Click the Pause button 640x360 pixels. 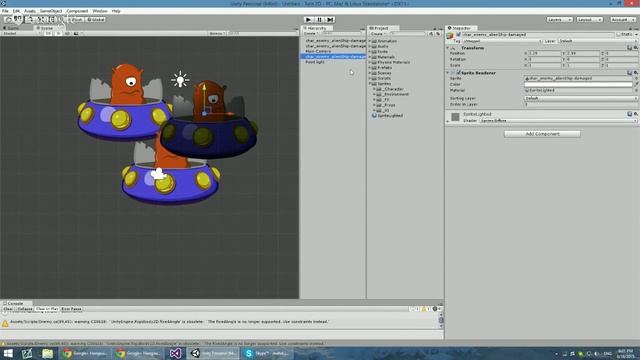[320, 20]
